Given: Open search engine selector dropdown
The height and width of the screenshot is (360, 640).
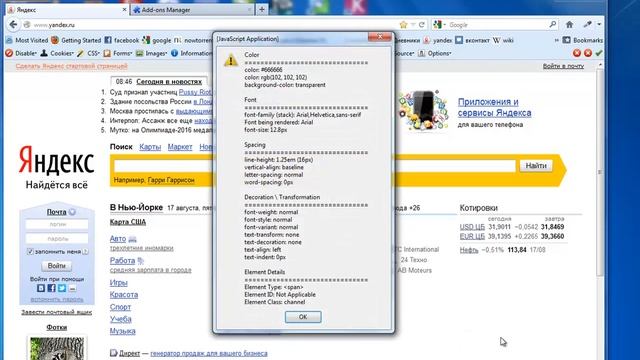Looking at the screenshot, I should (440, 25).
